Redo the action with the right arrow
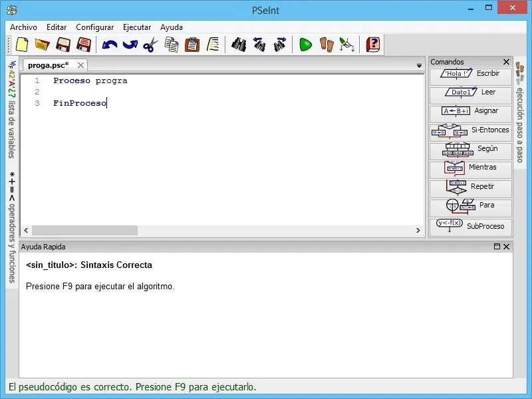Screen dimensions: 532x399 (x=130, y=45)
